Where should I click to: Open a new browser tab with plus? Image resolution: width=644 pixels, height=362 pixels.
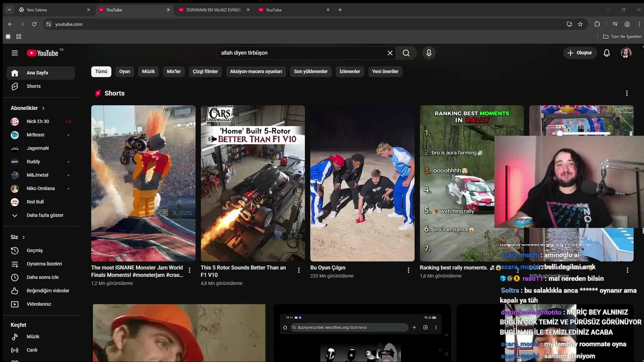(x=340, y=10)
